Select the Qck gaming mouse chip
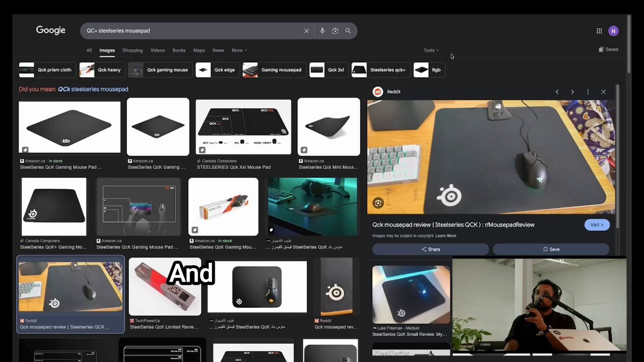This screenshot has height=362, width=644. [160, 70]
